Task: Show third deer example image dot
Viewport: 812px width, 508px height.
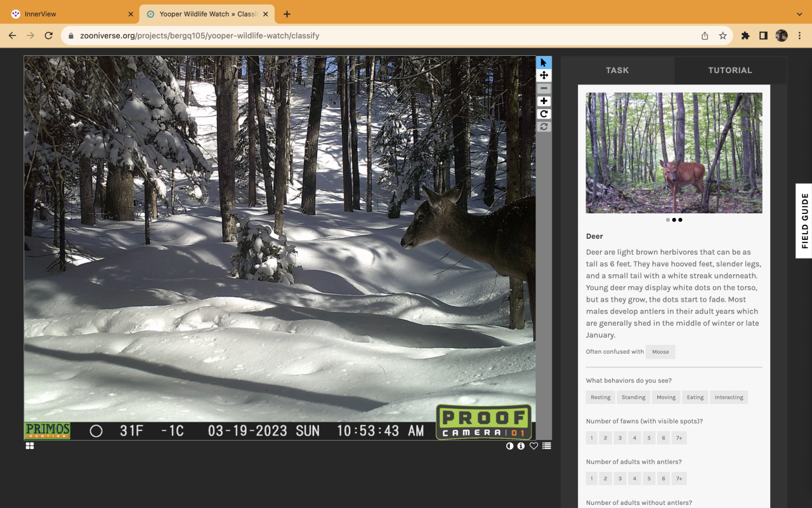Action: tap(681, 220)
